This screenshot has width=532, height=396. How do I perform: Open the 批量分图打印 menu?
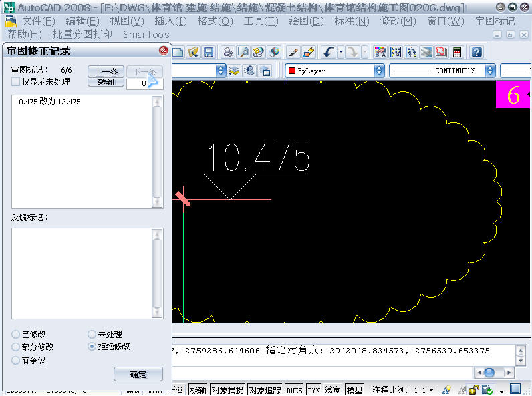82,35
